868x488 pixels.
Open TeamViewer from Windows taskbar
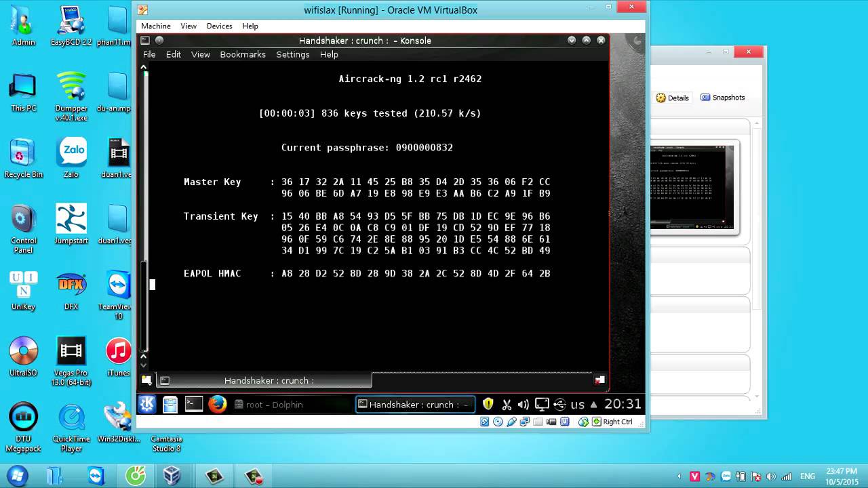pyautogui.click(x=97, y=476)
